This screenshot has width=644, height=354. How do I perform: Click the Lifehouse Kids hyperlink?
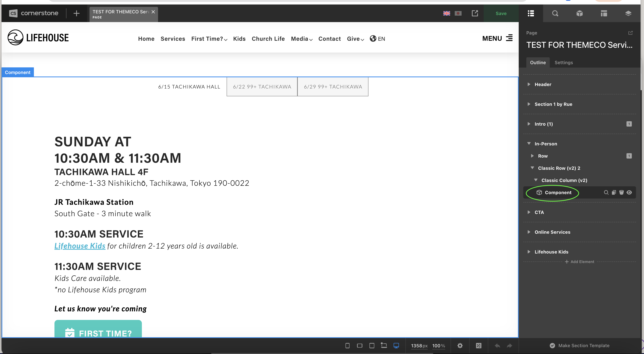[80, 246]
